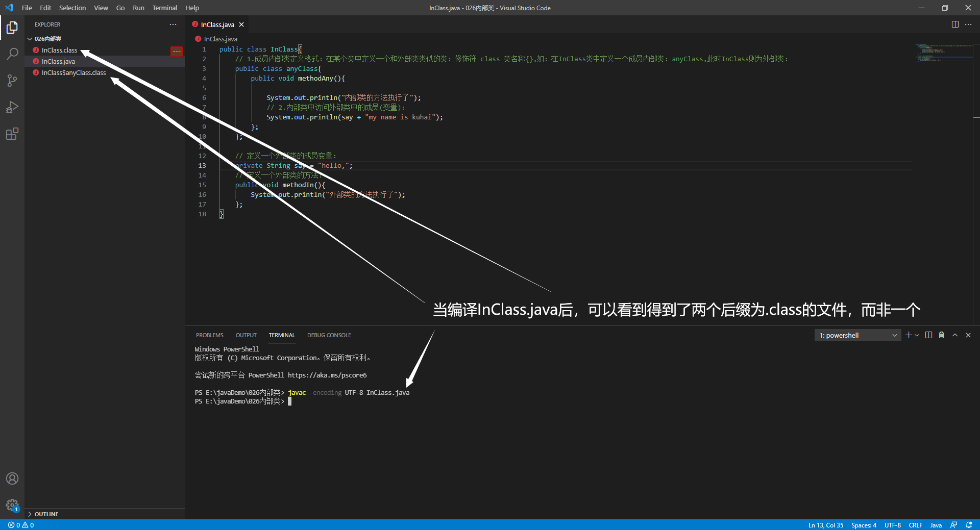Open the terminal selector 1: powershell dropdown
The width and height of the screenshot is (980, 530).
click(857, 335)
